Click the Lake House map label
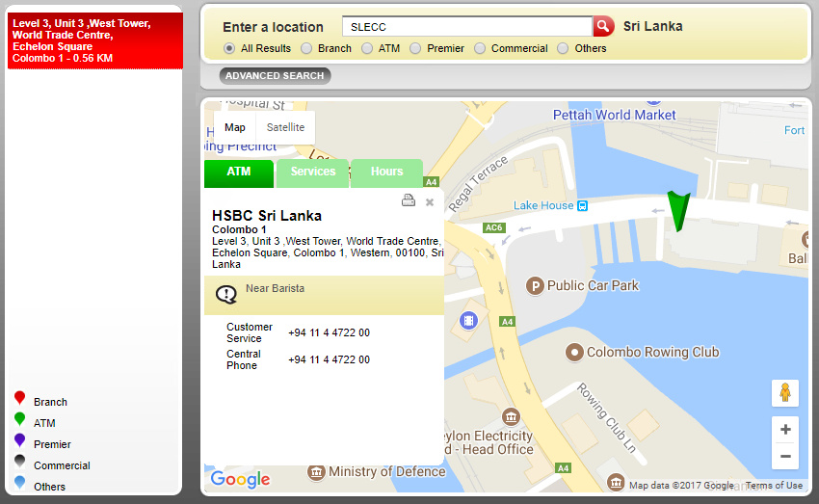The image size is (819, 504). (543, 206)
